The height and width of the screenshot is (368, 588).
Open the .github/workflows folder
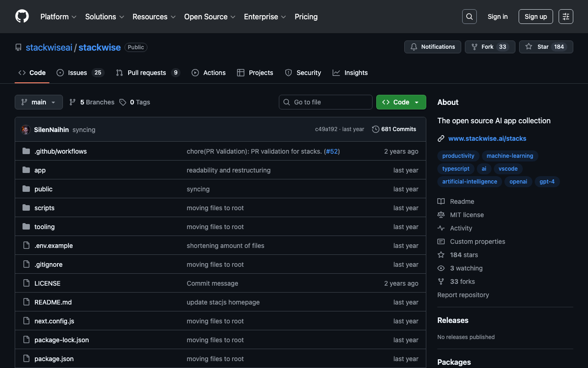click(x=60, y=151)
